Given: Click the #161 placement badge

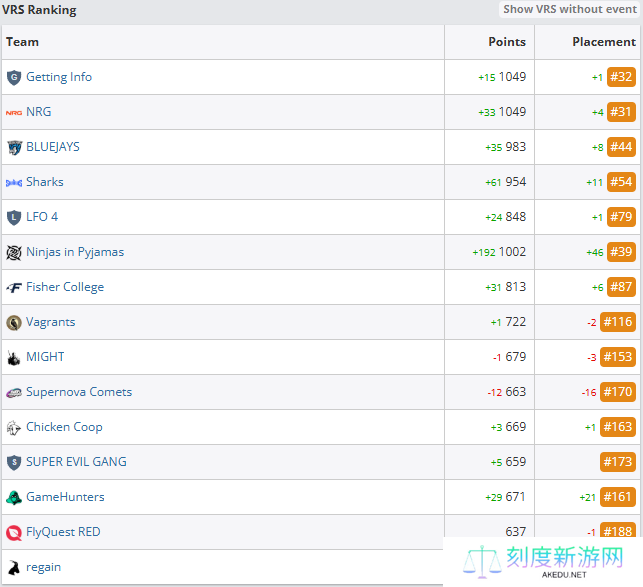Looking at the screenshot, I should (618, 497).
